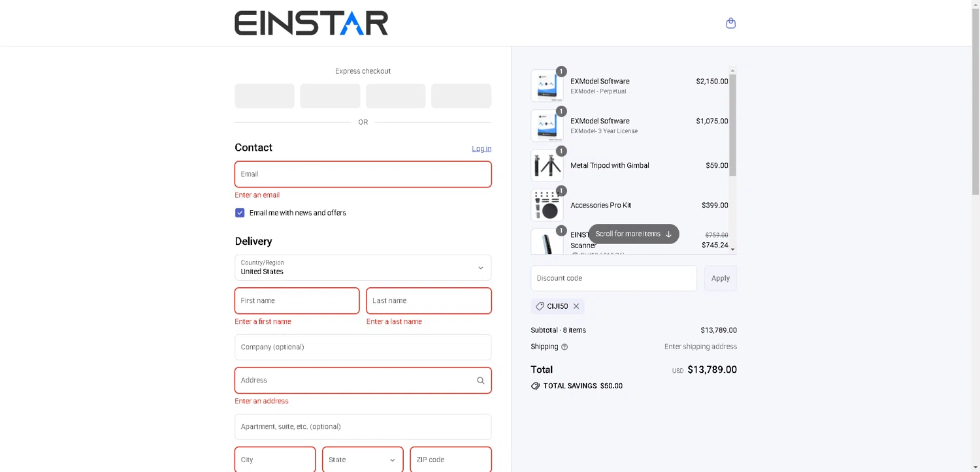Focus the Company (optional) field
The width and height of the screenshot is (980, 472).
click(x=363, y=347)
